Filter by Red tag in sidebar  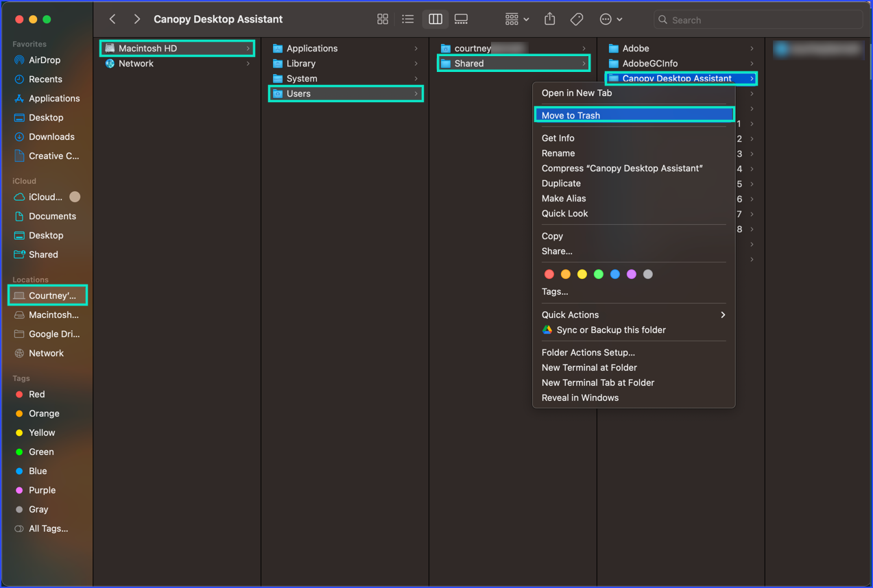[x=37, y=395]
